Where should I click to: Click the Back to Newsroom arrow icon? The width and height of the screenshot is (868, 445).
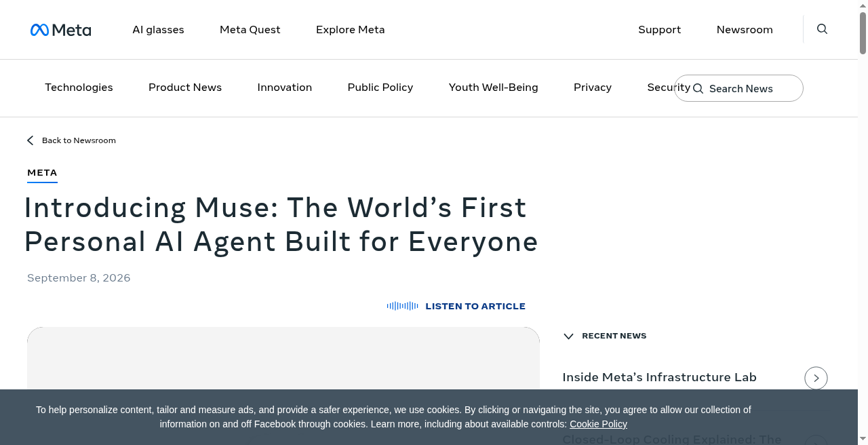(30, 140)
